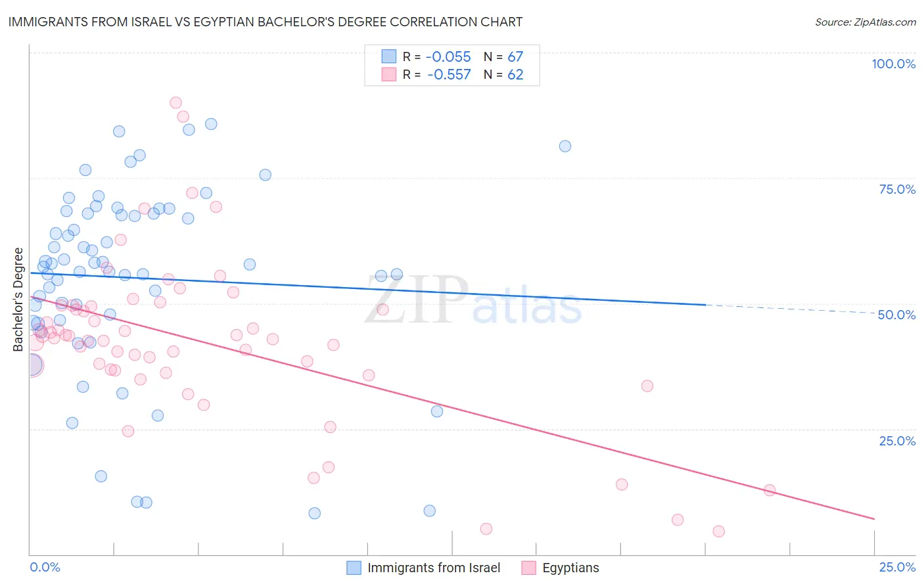The height and width of the screenshot is (586, 924).
Task: Click the chart title text
Action: pos(265,22)
